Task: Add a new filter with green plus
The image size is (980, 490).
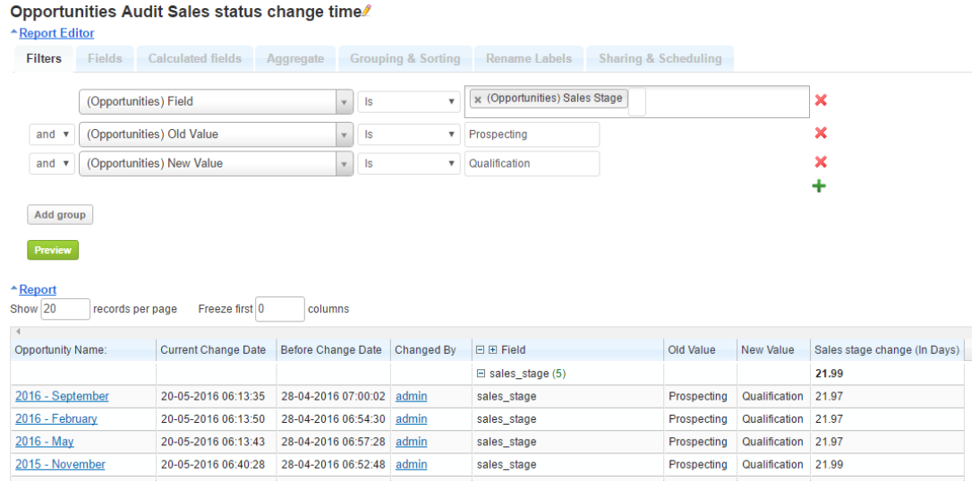Action: pos(819,186)
